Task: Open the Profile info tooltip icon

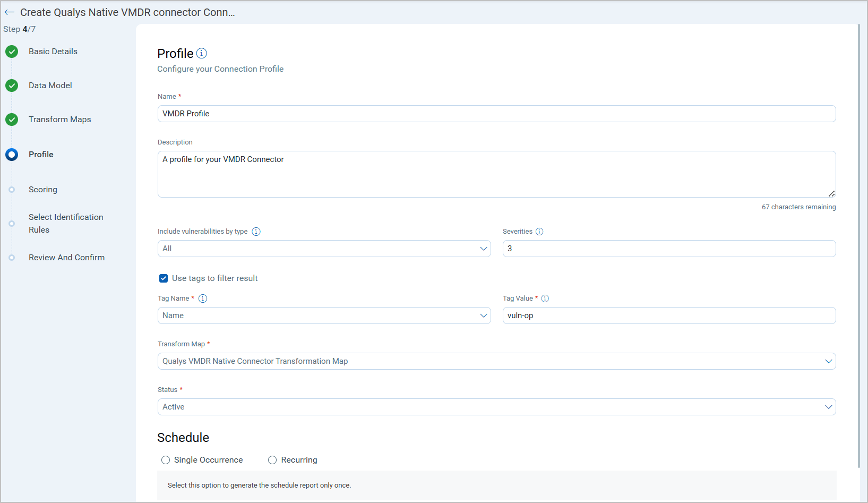Action: tap(202, 53)
